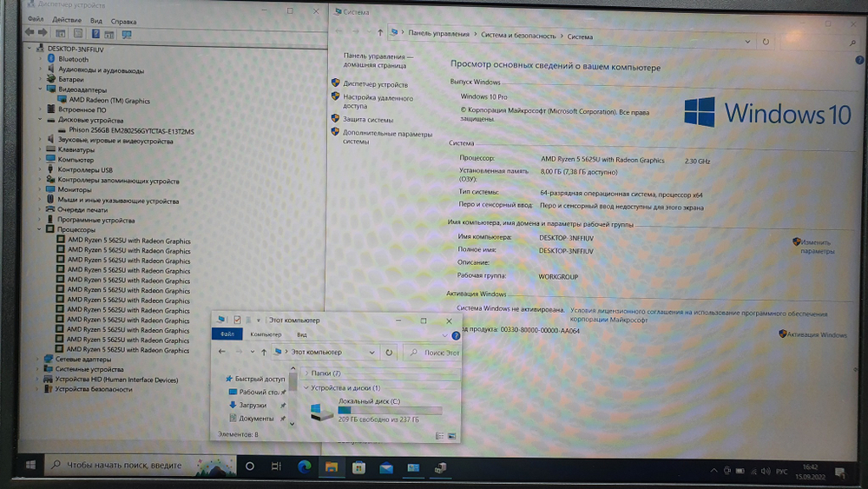Switch Explorer to large icons view
Image resolution: width=868 pixels, height=489 pixels.
pos(452,436)
